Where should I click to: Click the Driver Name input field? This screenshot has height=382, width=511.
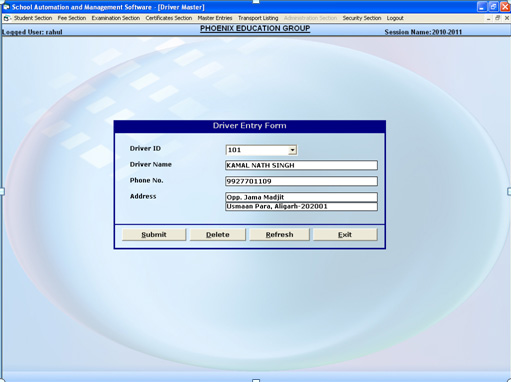coord(301,165)
